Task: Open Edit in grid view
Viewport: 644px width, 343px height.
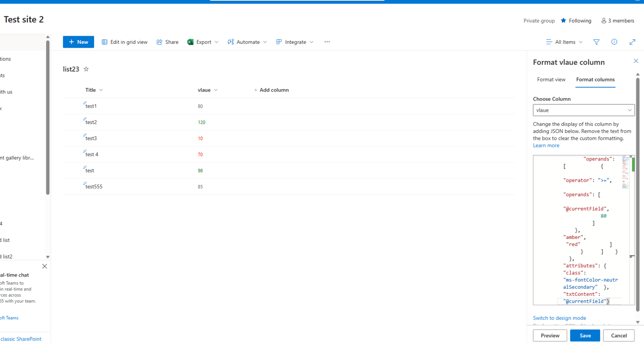Action: click(x=125, y=42)
